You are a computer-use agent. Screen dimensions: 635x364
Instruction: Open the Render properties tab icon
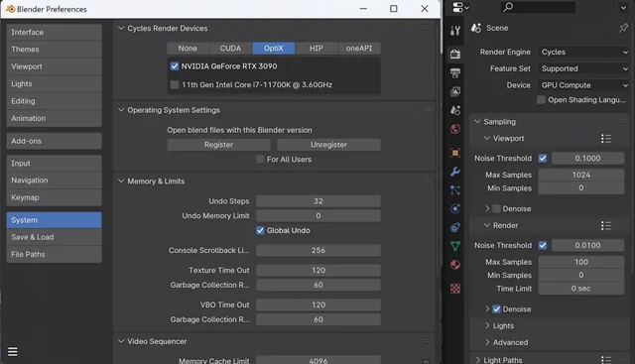(x=455, y=54)
